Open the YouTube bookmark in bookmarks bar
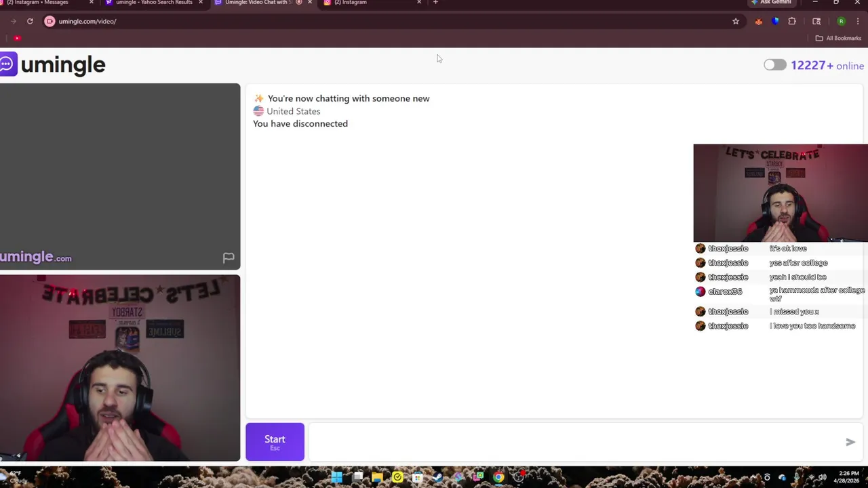 tap(17, 38)
